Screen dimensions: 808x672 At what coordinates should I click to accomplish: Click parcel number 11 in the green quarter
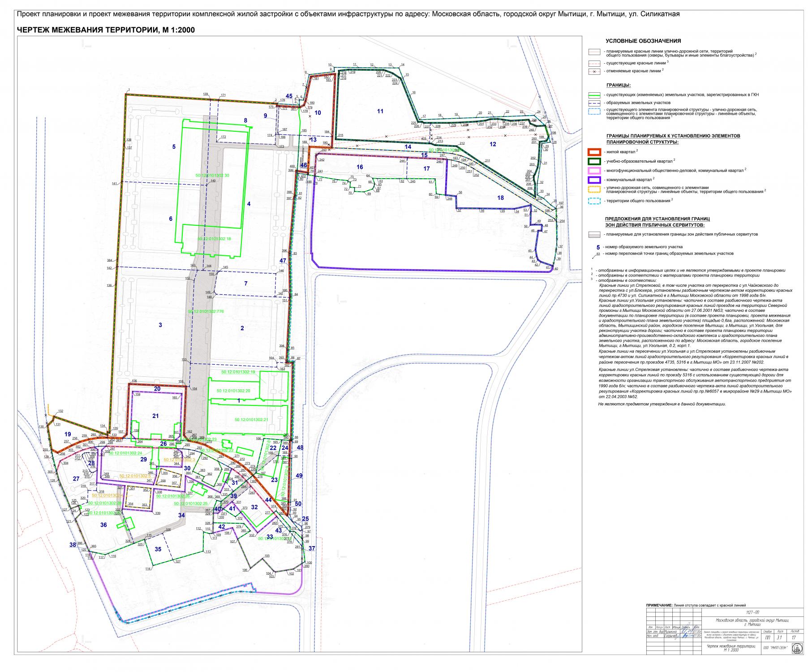(381, 111)
